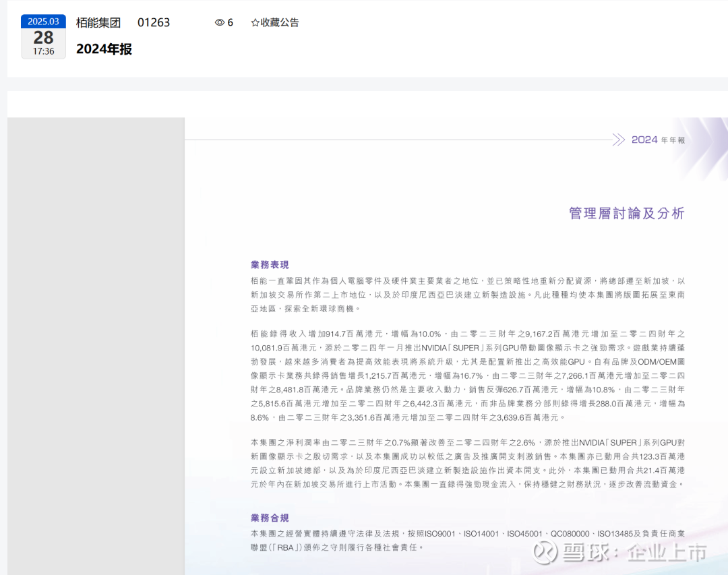Click the large day number 28
The image size is (728, 575).
43,37
